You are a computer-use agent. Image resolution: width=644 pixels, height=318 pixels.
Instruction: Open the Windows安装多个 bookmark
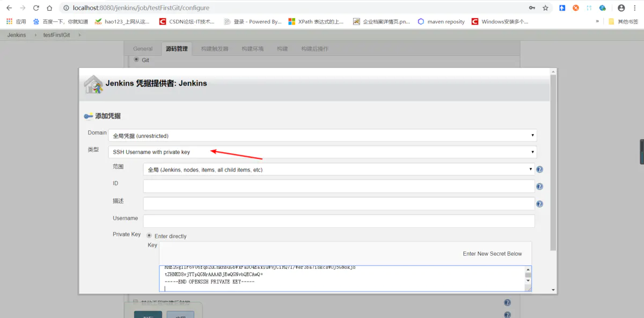[x=500, y=22]
